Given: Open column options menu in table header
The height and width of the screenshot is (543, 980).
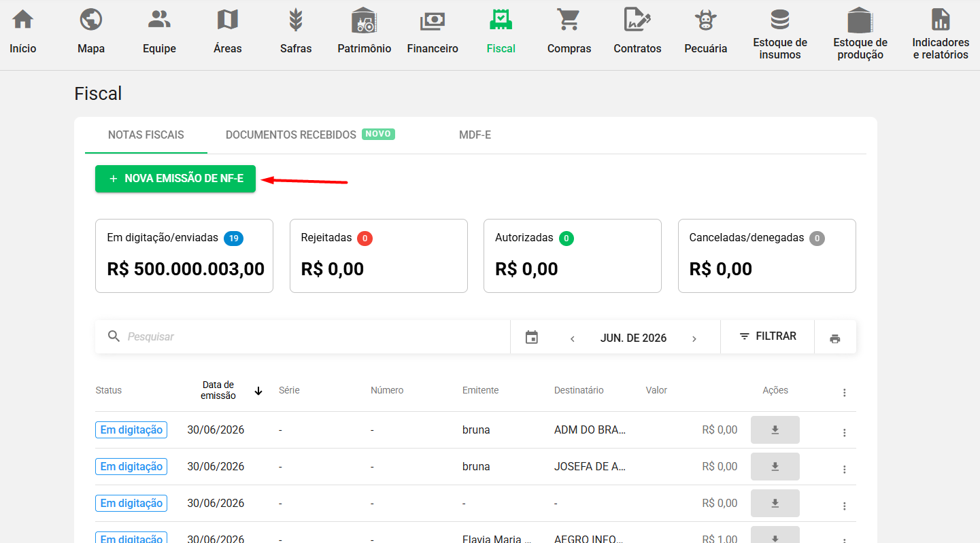Looking at the screenshot, I should 845,393.
